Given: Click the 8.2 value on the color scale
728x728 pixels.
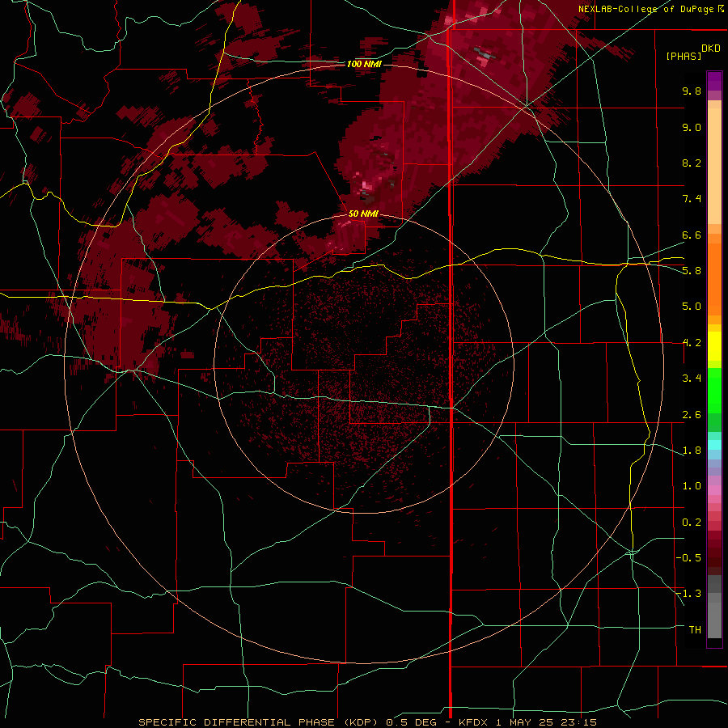Looking at the screenshot, I should (x=692, y=163).
